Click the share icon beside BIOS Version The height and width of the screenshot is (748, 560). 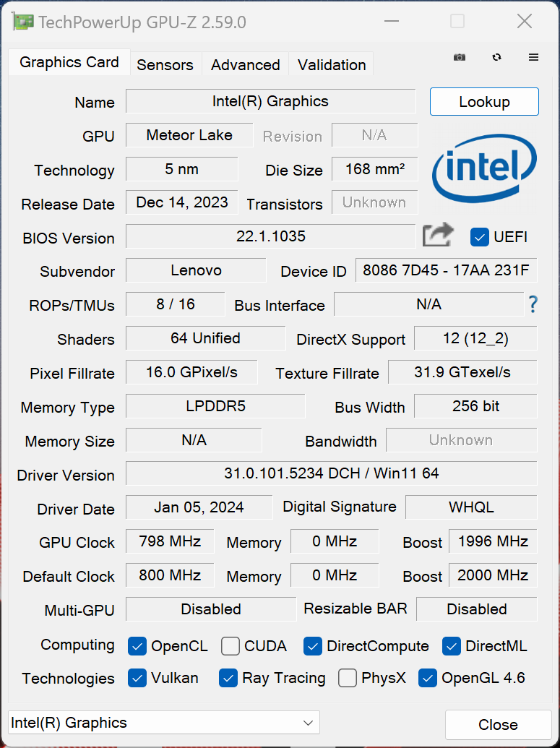click(x=437, y=236)
